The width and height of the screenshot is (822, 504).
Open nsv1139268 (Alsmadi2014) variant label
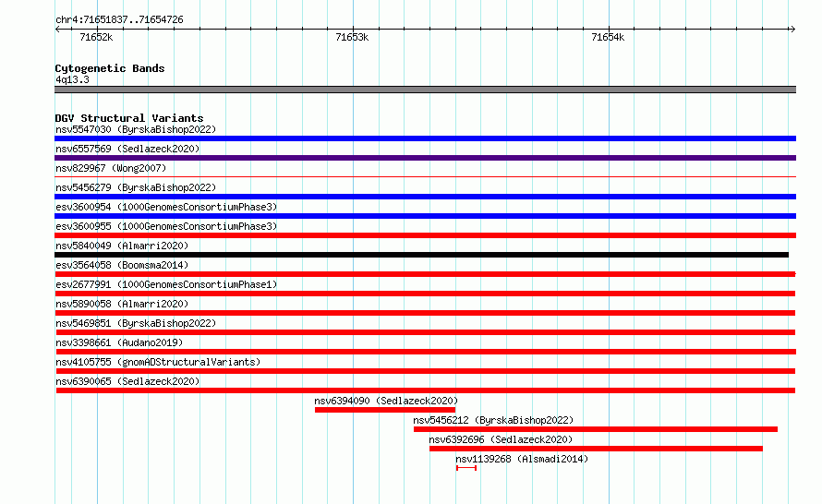(x=522, y=459)
